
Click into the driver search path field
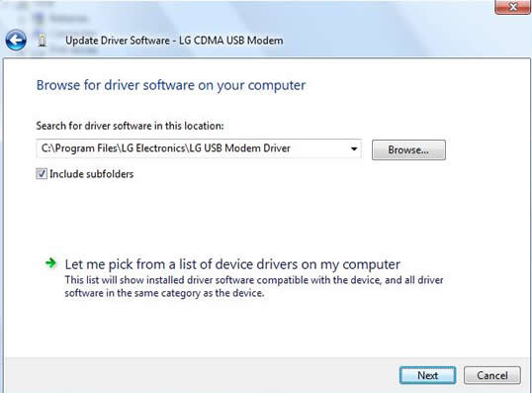199,148
